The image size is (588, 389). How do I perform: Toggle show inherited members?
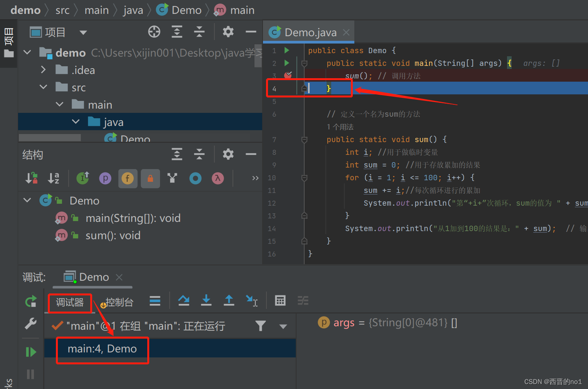83,178
